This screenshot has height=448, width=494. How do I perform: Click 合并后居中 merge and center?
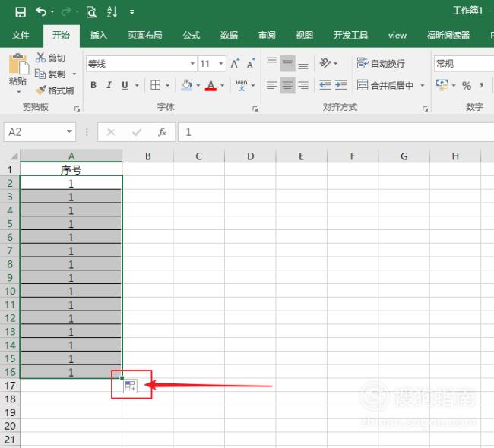pyautogui.click(x=385, y=85)
